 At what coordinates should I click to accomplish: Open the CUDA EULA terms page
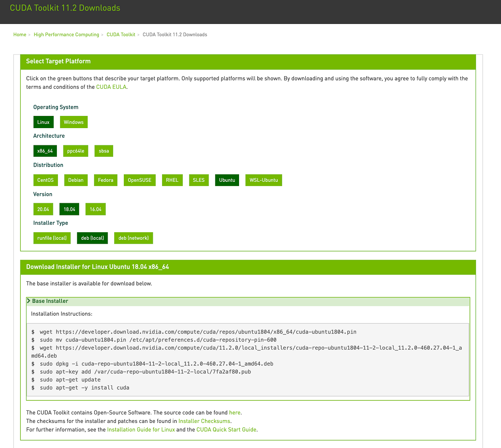111,87
